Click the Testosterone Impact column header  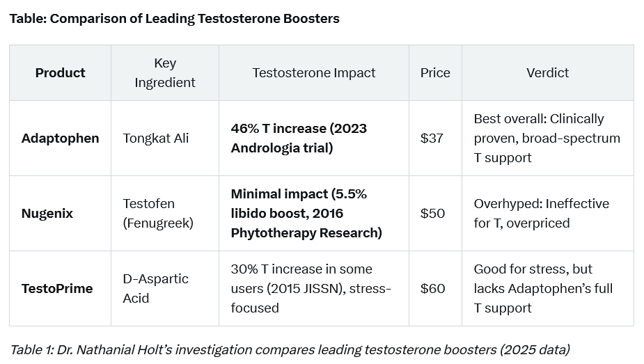pyautogui.click(x=313, y=72)
